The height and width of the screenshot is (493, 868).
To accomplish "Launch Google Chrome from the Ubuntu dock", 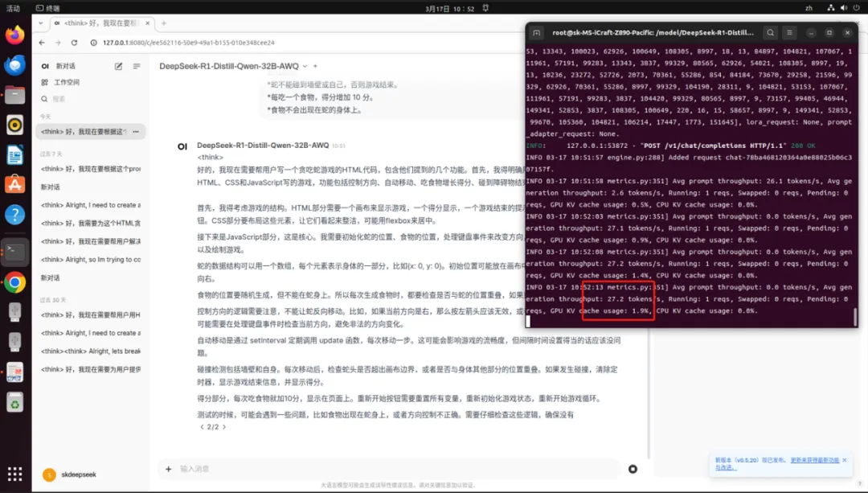I will tap(14, 282).
